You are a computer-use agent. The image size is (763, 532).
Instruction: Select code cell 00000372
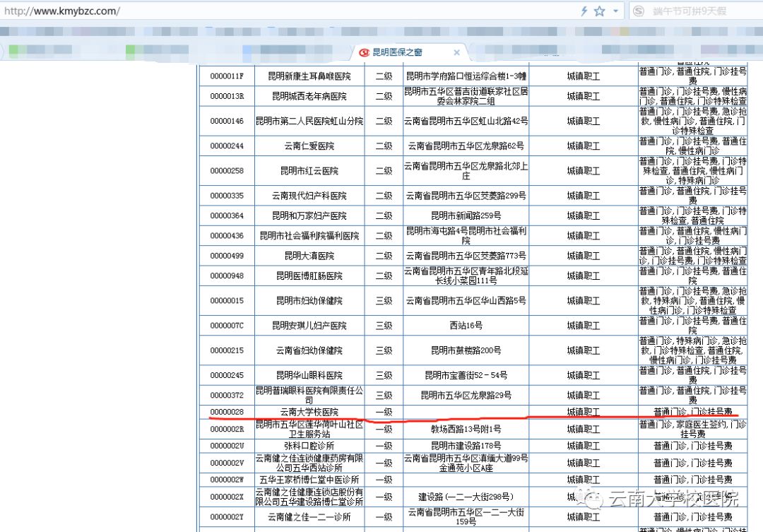(x=227, y=395)
